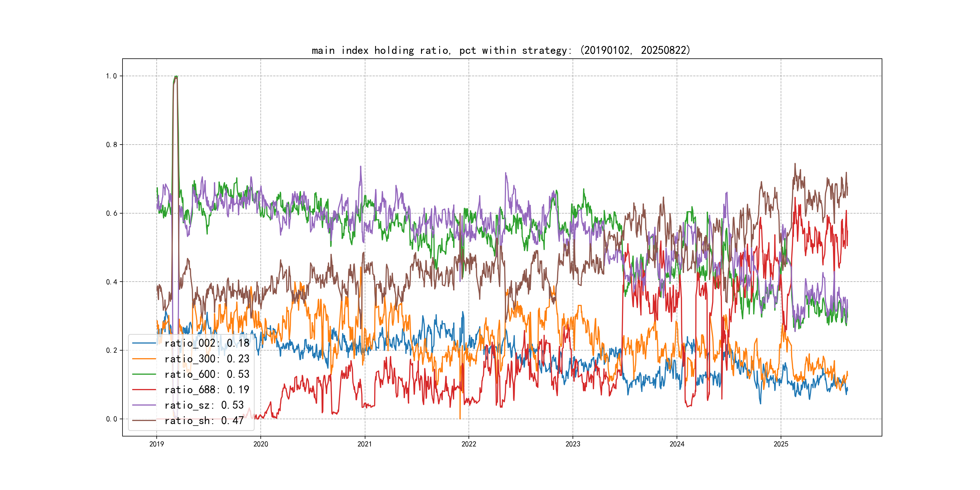Click the 2025 x-axis tick label

coord(781,444)
